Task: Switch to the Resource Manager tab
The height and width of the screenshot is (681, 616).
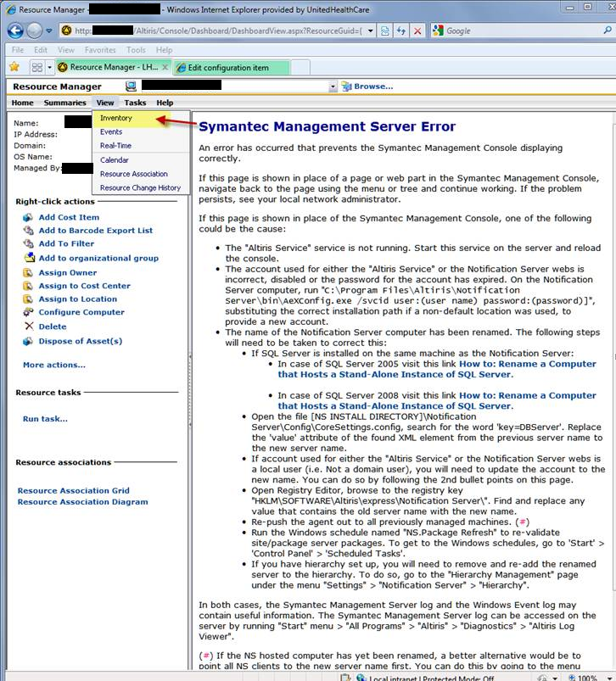Action: pos(113,67)
